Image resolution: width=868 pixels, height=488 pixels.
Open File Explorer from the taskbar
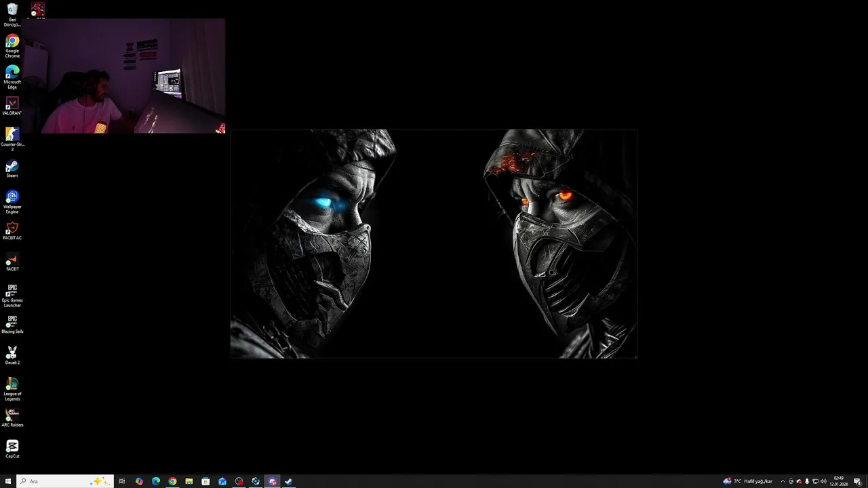(x=189, y=481)
